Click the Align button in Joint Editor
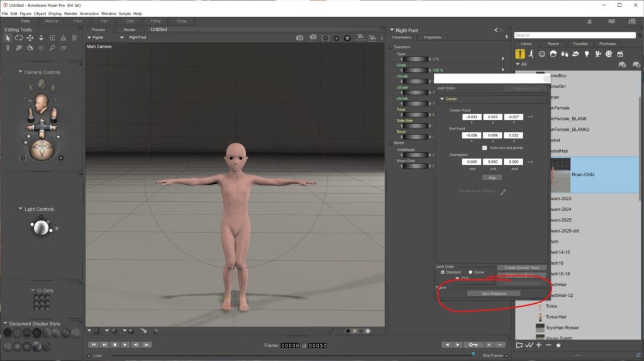This screenshot has height=361, width=644. click(x=492, y=178)
